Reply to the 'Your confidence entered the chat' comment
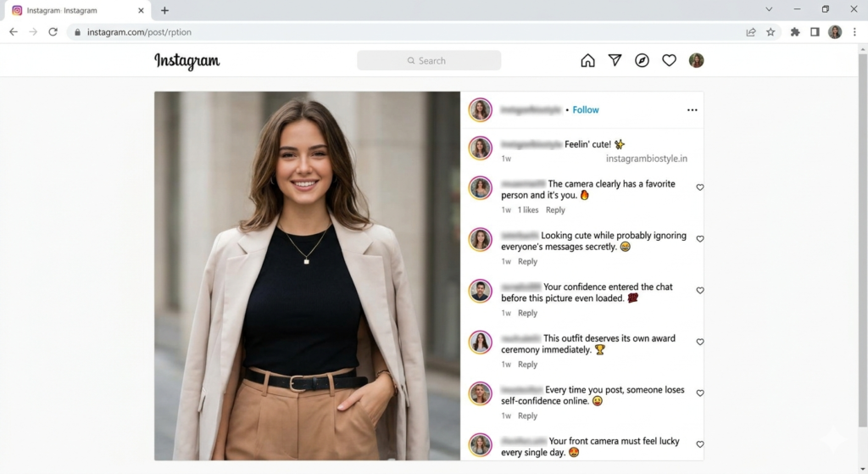Viewport: 868px width, 474px height. click(527, 313)
